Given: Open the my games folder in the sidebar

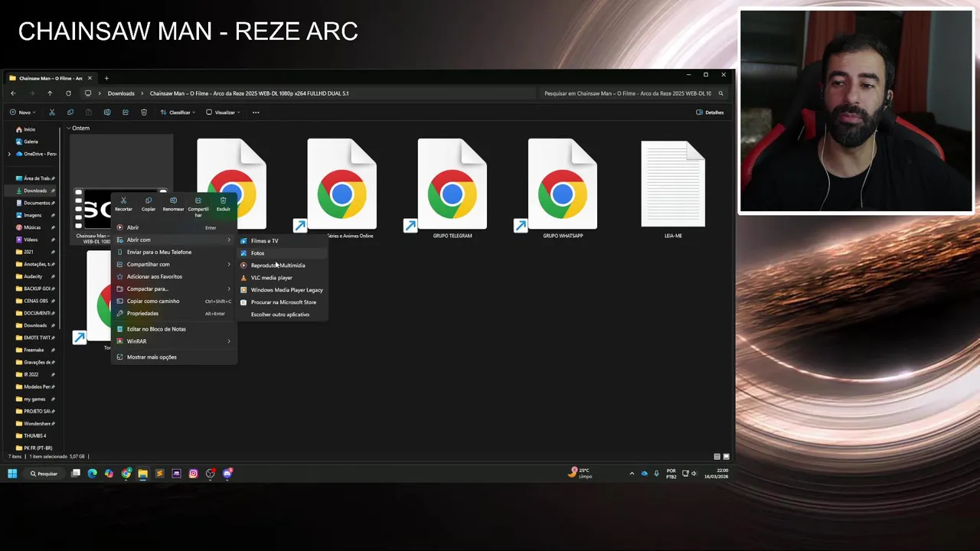Looking at the screenshot, I should point(34,399).
